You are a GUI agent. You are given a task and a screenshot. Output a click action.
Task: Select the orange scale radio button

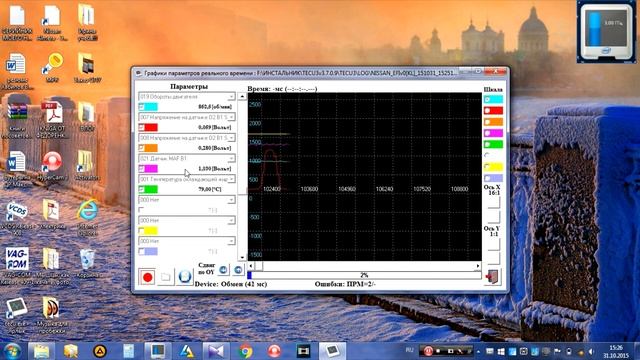pos(487,122)
